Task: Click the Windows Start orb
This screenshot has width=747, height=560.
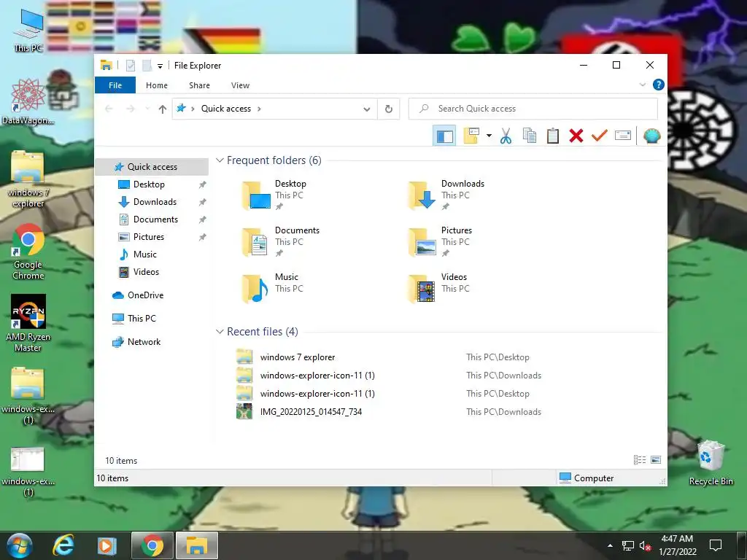Action: pos(20,545)
